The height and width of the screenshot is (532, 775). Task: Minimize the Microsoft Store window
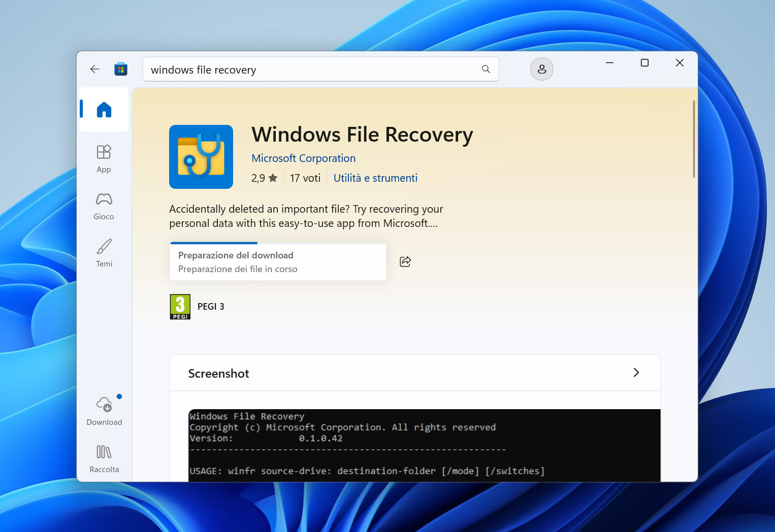point(609,63)
